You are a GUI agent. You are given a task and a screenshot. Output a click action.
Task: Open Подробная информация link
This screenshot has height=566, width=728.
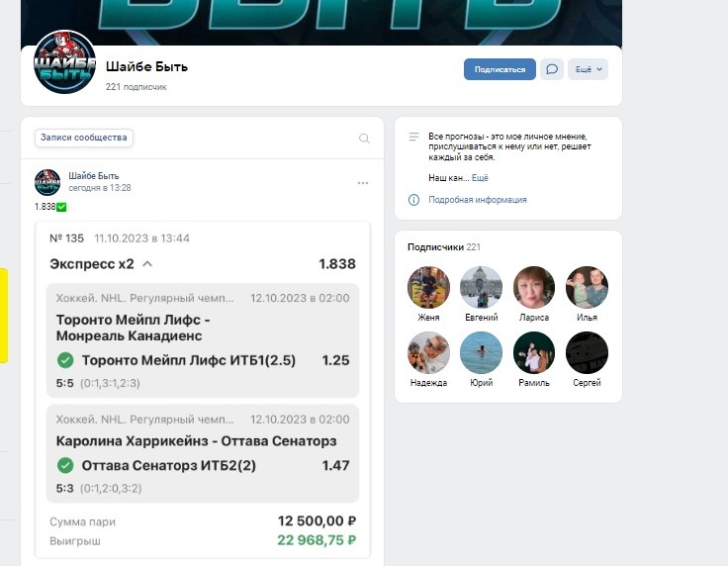(x=478, y=200)
